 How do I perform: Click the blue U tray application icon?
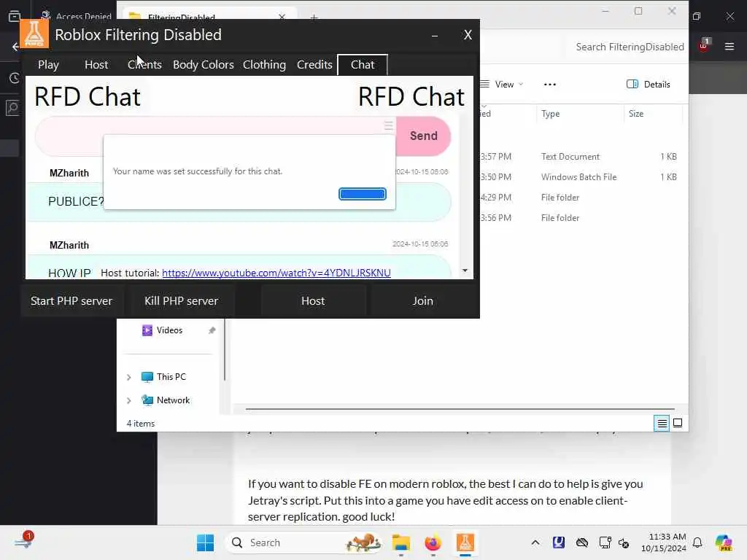(x=559, y=542)
